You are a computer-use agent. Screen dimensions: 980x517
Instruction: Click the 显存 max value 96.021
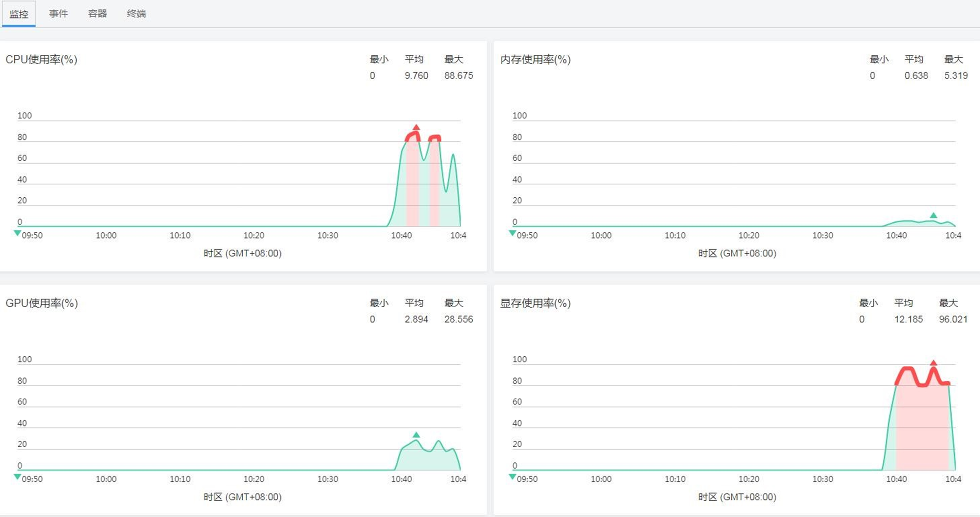coord(953,319)
